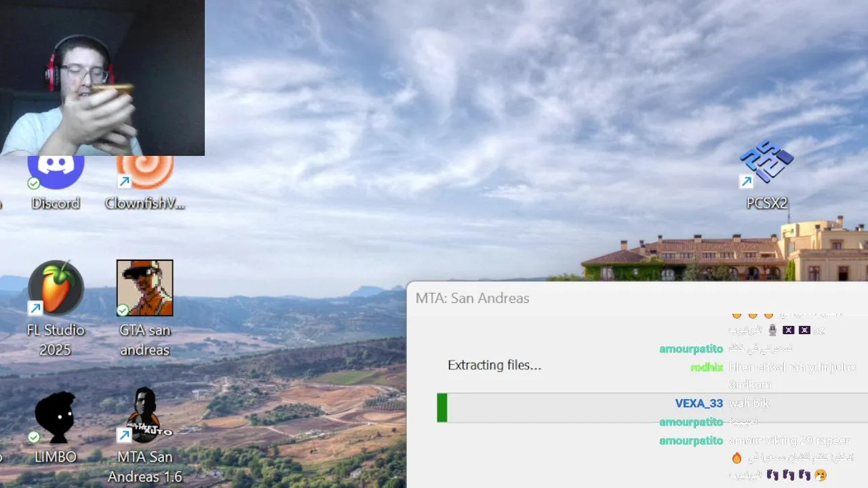Screen dimensions: 868x488
Task: Click the FL Studio 2025 icon
Action: [56, 288]
